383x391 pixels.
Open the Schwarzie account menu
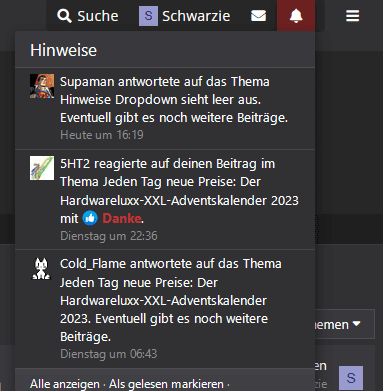(184, 16)
